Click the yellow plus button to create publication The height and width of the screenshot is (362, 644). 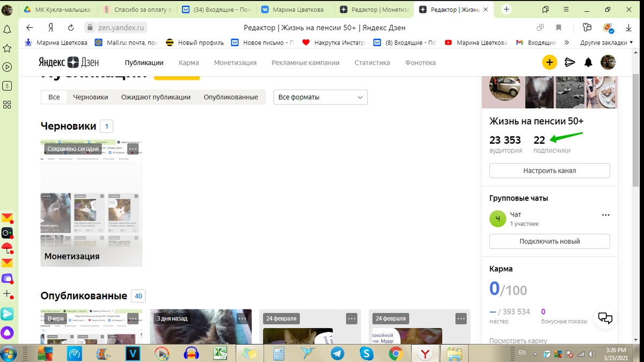tap(549, 62)
